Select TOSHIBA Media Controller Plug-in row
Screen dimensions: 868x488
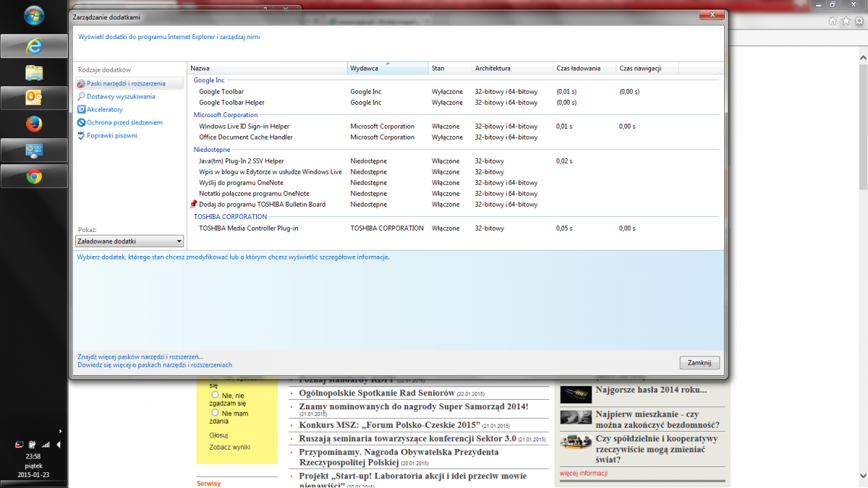tap(454, 228)
